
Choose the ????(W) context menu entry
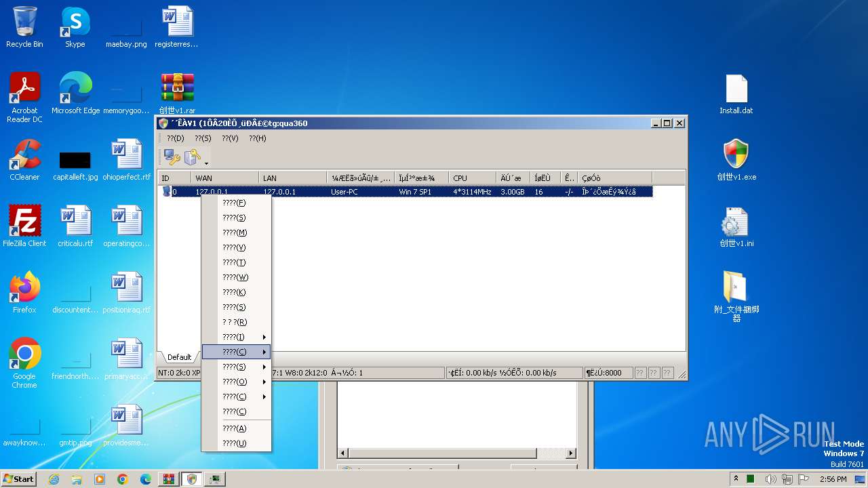coord(236,277)
